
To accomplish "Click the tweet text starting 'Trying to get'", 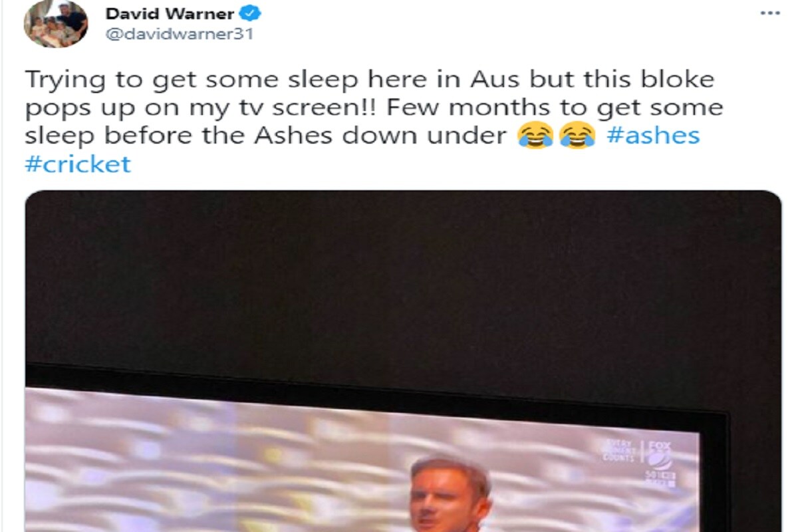I will [374, 122].
